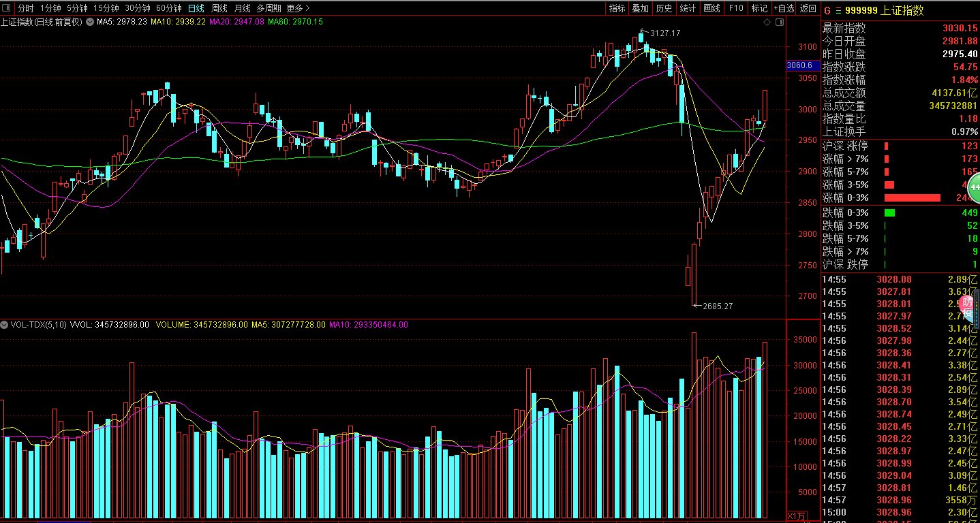Add to watchlist with +自选
This screenshot has width=980, height=523.
tap(784, 8)
